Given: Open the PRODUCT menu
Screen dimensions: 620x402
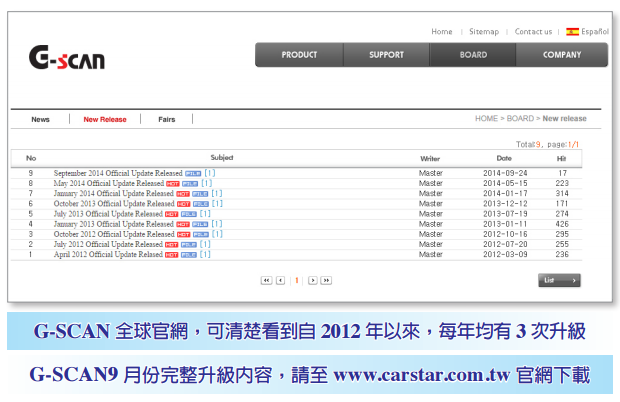Looking at the screenshot, I should [299, 55].
